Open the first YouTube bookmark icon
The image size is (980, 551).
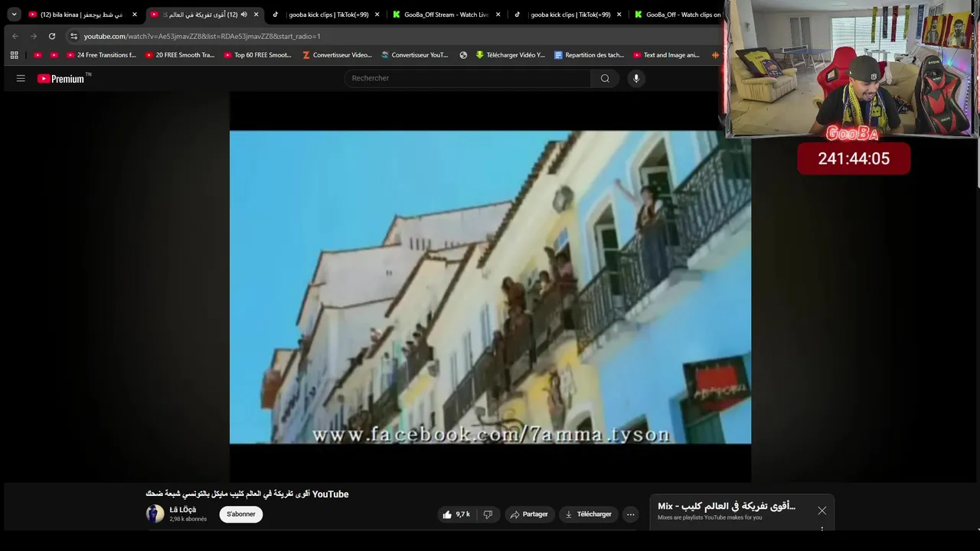click(38, 55)
